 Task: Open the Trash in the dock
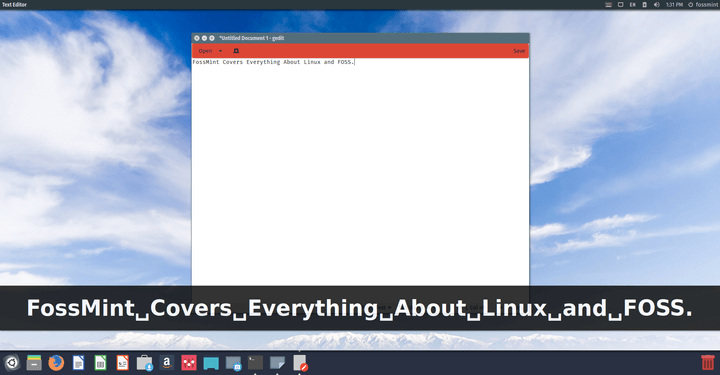pos(708,362)
